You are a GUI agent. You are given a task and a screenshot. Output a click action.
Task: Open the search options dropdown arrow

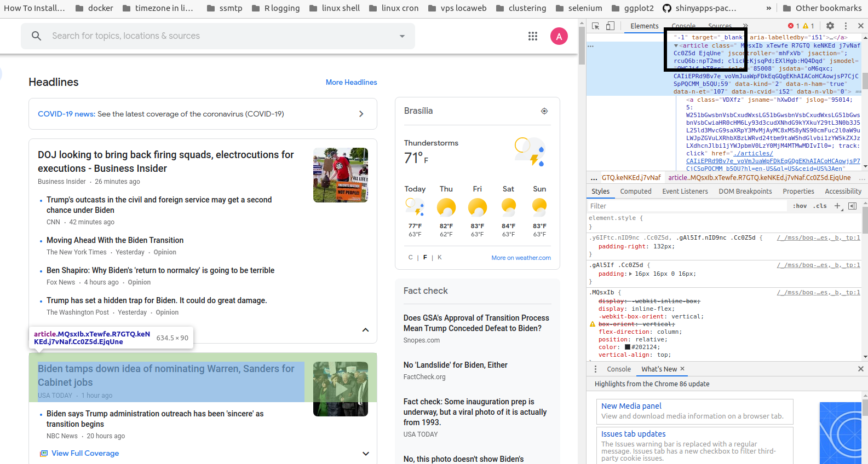pyautogui.click(x=402, y=37)
